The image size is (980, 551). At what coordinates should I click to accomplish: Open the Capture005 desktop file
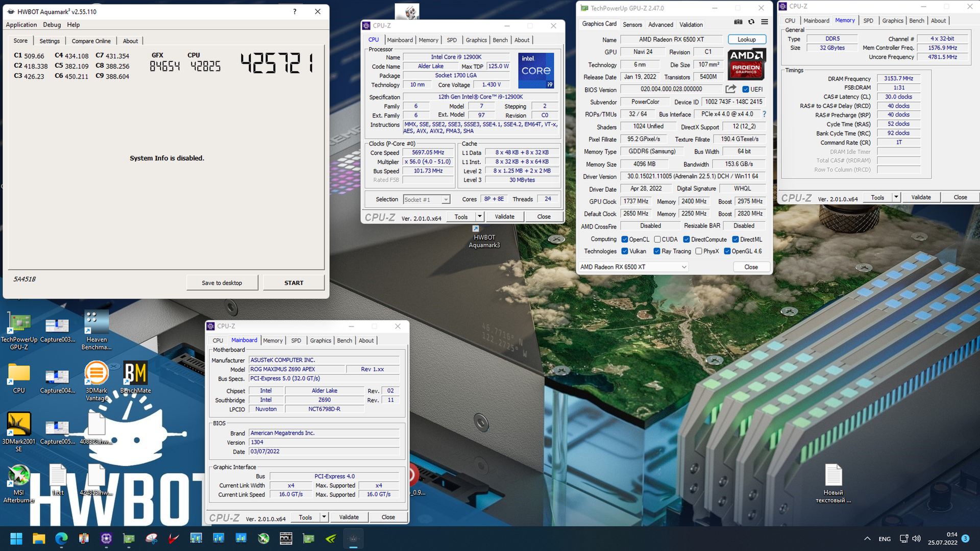pyautogui.click(x=57, y=432)
